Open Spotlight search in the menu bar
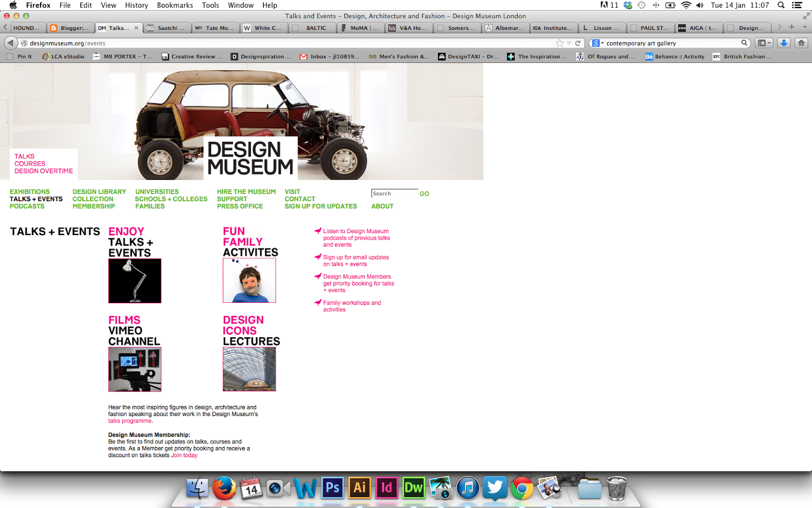Image resolution: width=812 pixels, height=508 pixels. 781,5
